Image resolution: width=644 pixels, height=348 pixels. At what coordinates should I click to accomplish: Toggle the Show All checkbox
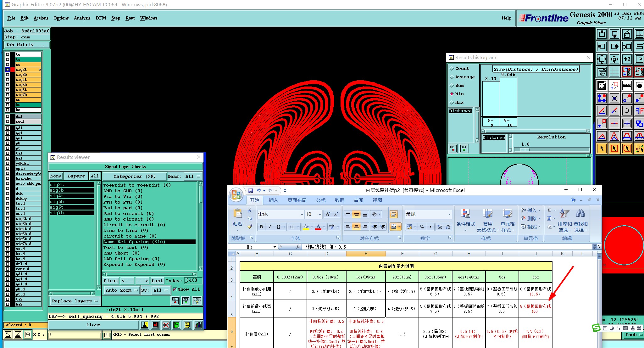(175, 289)
